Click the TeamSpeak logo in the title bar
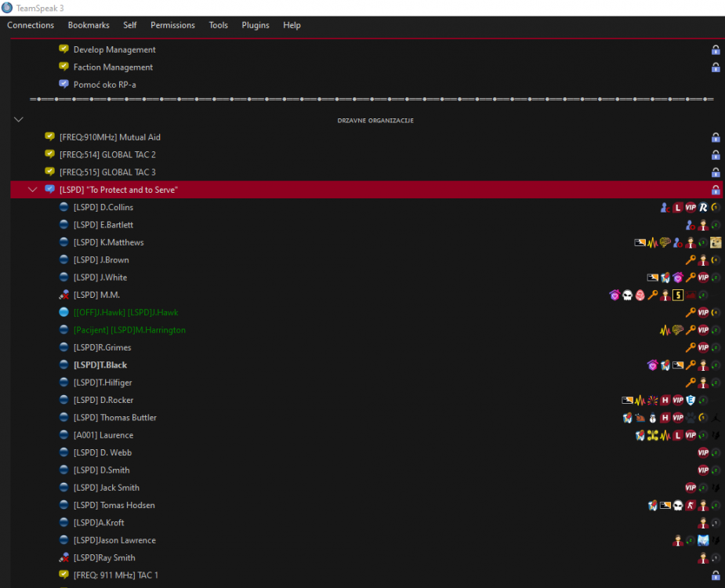 click(x=7, y=8)
